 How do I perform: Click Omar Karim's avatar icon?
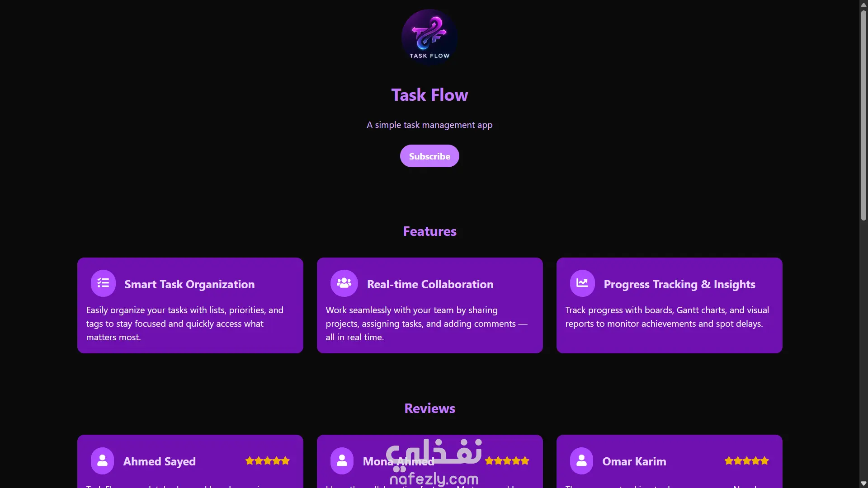coord(582,461)
